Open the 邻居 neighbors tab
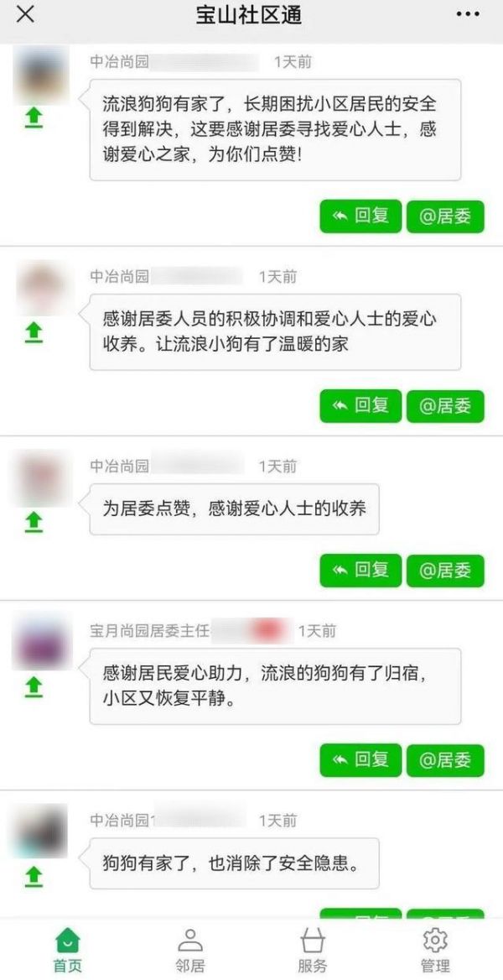Image resolution: width=503 pixels, height=980 pixels. point(190,950)
